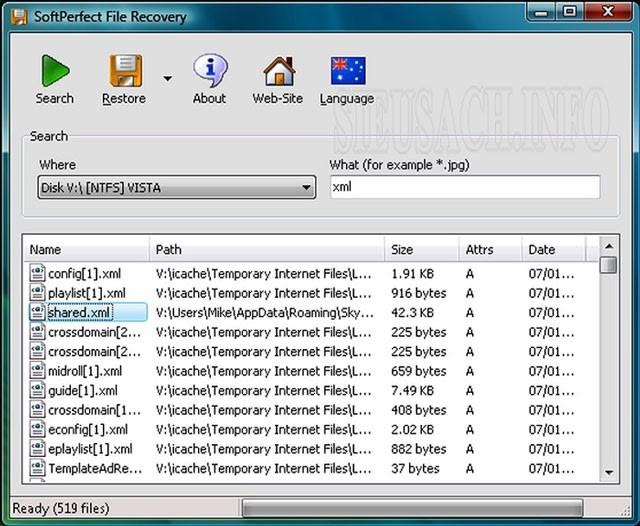The image size is (640, 526).
Task: Click the guide[1].xml file name
Action: point(83,391)
